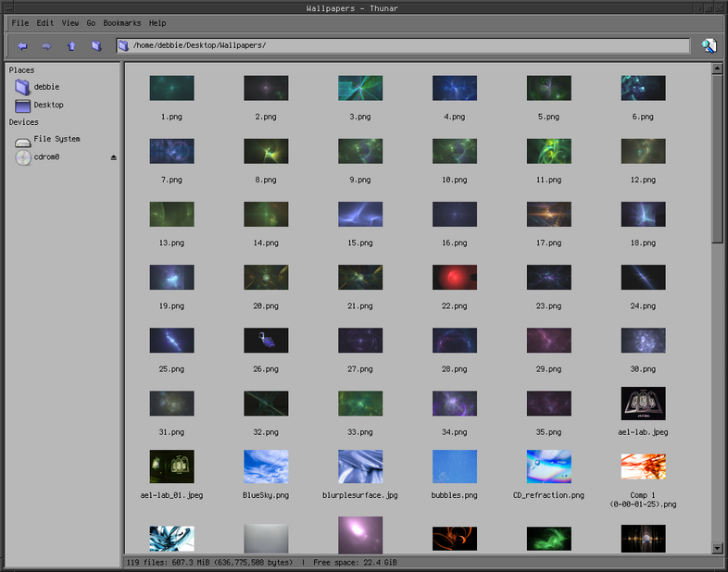The width and height of the screenshot is (728, 572).
Task: Select 30.png thumbnail
Action: point(643,341)
